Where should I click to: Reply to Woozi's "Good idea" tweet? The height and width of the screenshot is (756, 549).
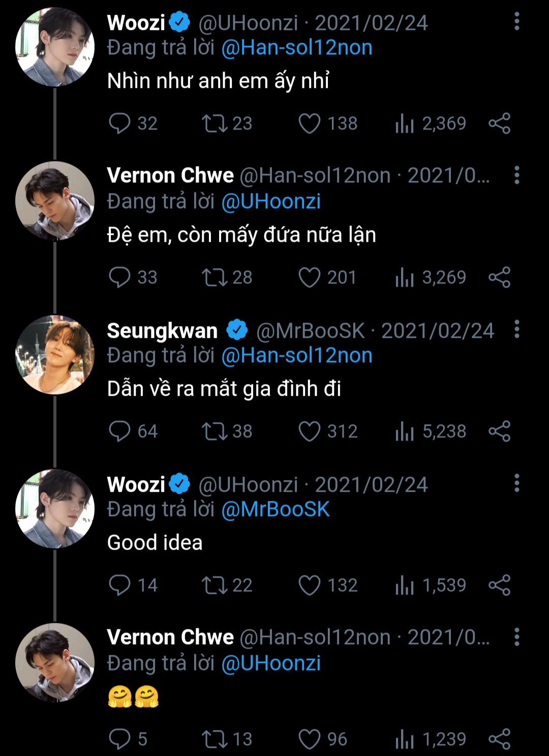pyautogui.click(x=119, y=585)
